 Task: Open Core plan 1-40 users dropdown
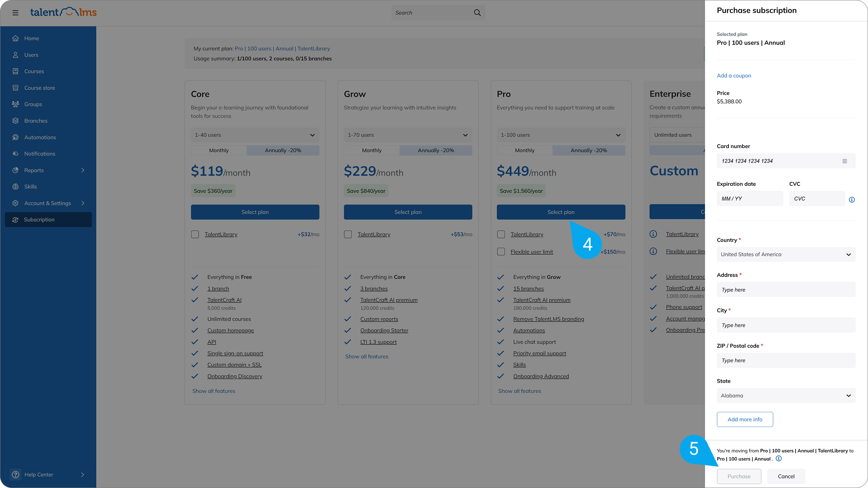point(255,135)
